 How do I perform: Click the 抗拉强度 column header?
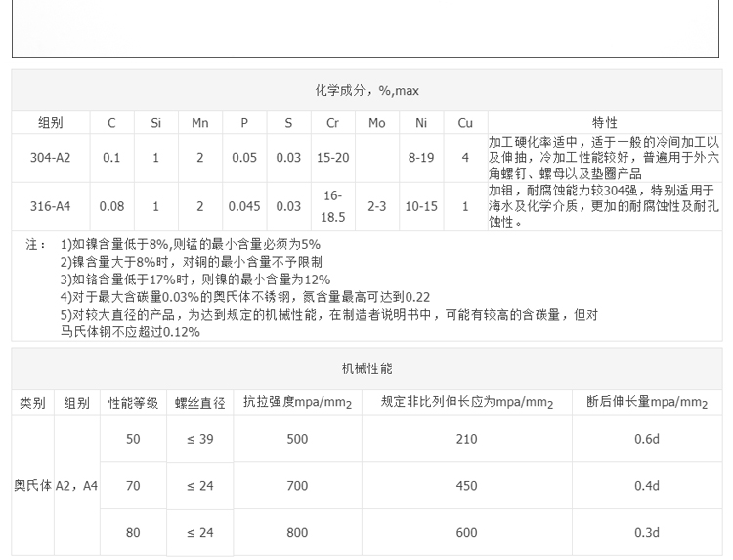(297, 403)
